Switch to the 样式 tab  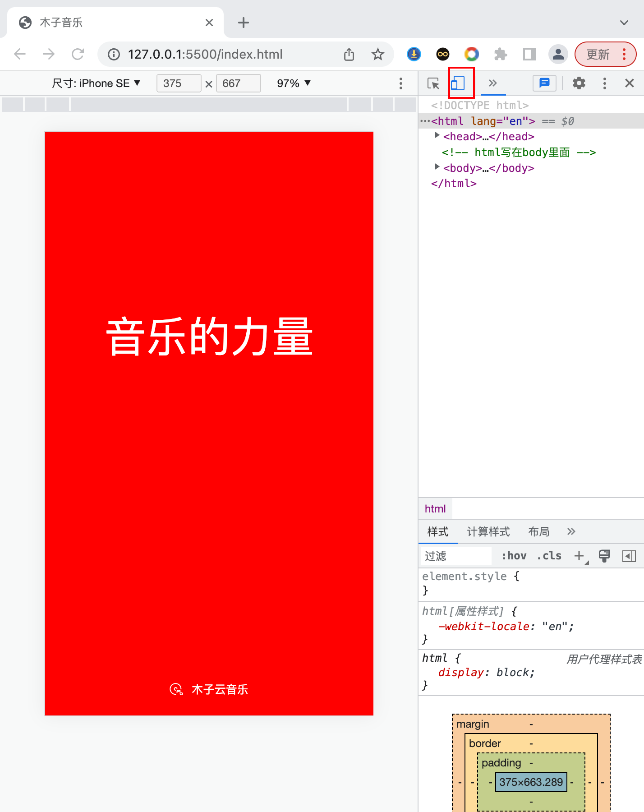[x=438, y=532]
